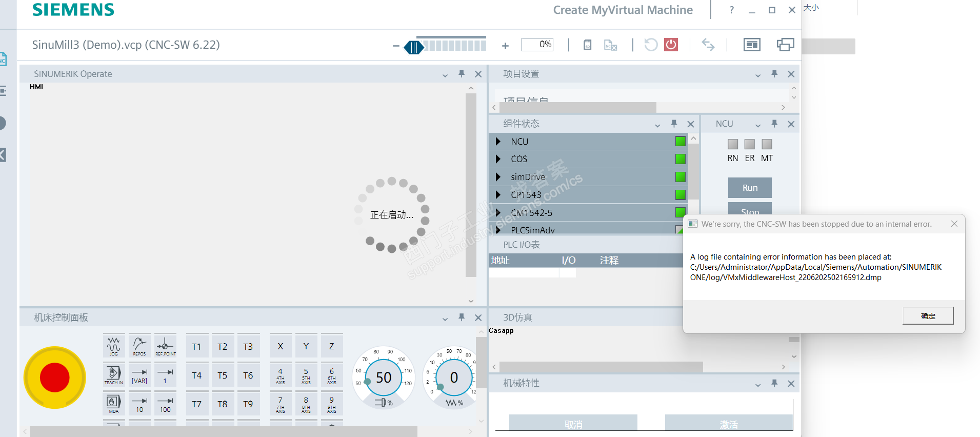This screenshot has height=437, width=980.
Task: Click the 0% speed input field
Action: point(537,45)
